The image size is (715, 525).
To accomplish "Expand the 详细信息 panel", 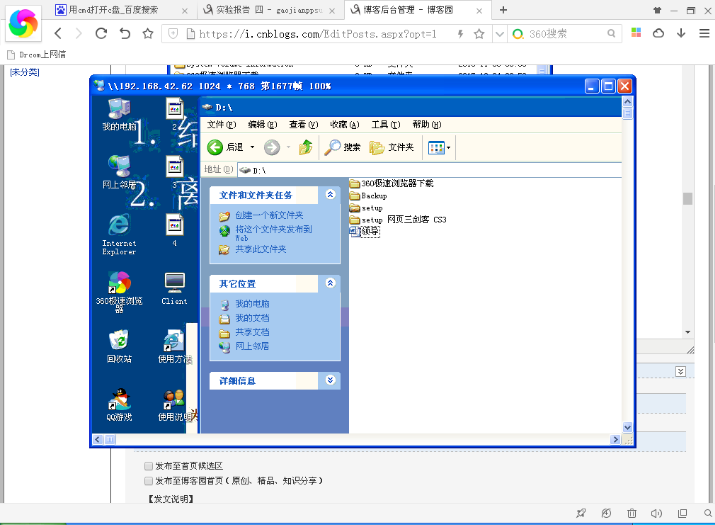I will point(331,380).
